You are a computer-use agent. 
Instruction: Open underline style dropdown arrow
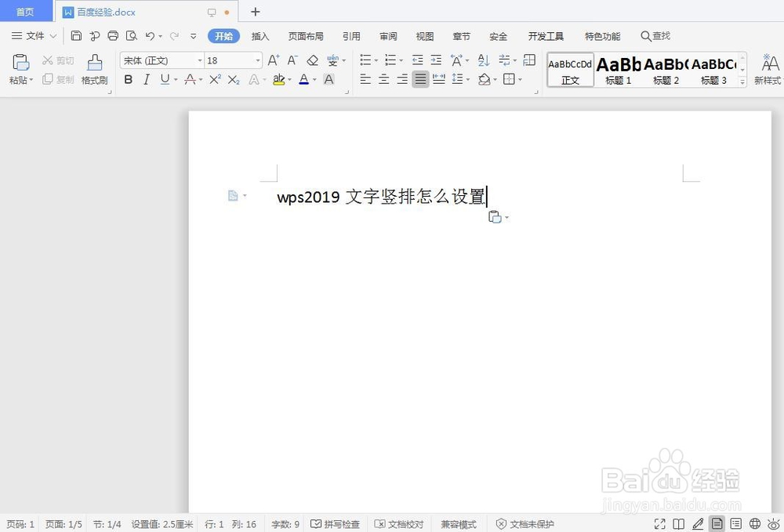tap(176, 80)
